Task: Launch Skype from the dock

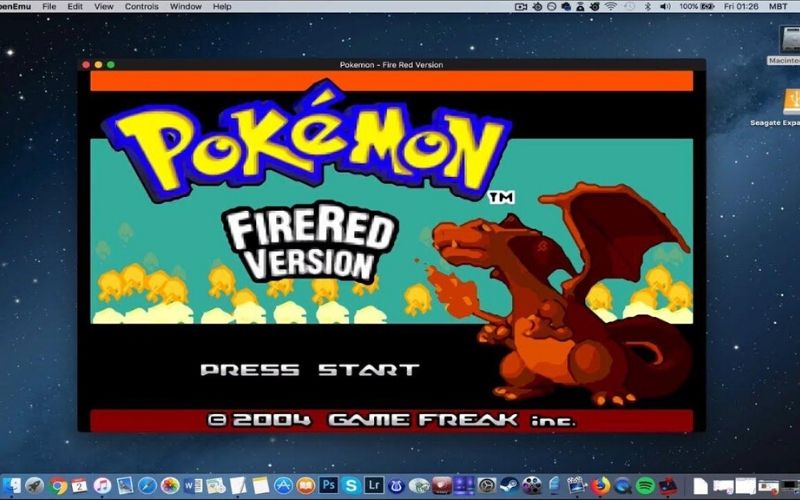Action: 351,485
